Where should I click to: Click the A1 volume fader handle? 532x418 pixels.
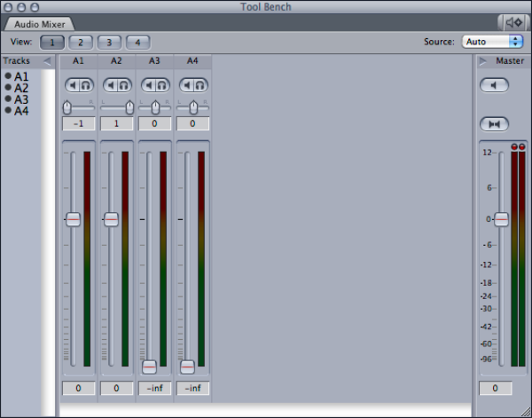point(73,220)
